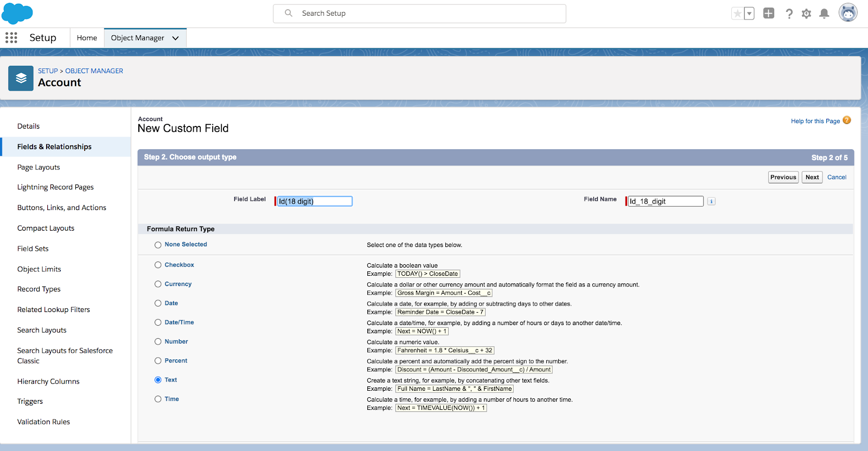868x451 pixels.
Task: Click the Favorites star icon
Action: 737,14
